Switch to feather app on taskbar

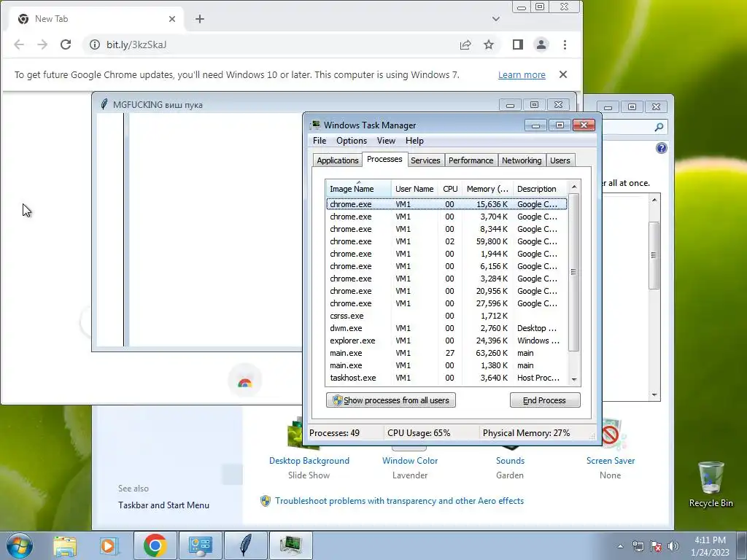245,545
